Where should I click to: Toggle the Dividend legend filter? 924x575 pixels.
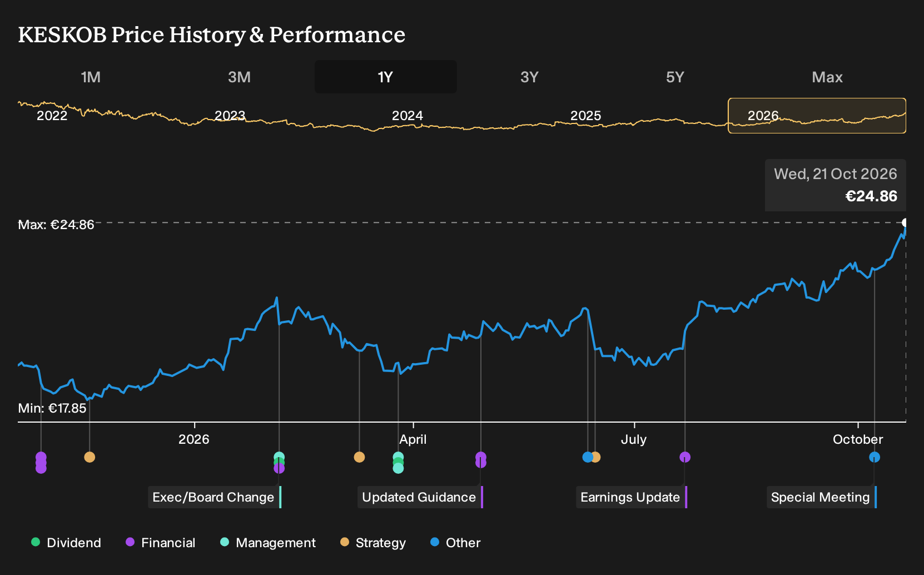coord(66,543)
